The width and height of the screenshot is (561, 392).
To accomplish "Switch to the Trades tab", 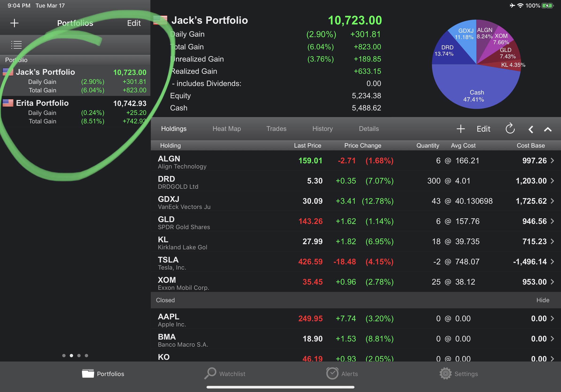I will 276,129.
